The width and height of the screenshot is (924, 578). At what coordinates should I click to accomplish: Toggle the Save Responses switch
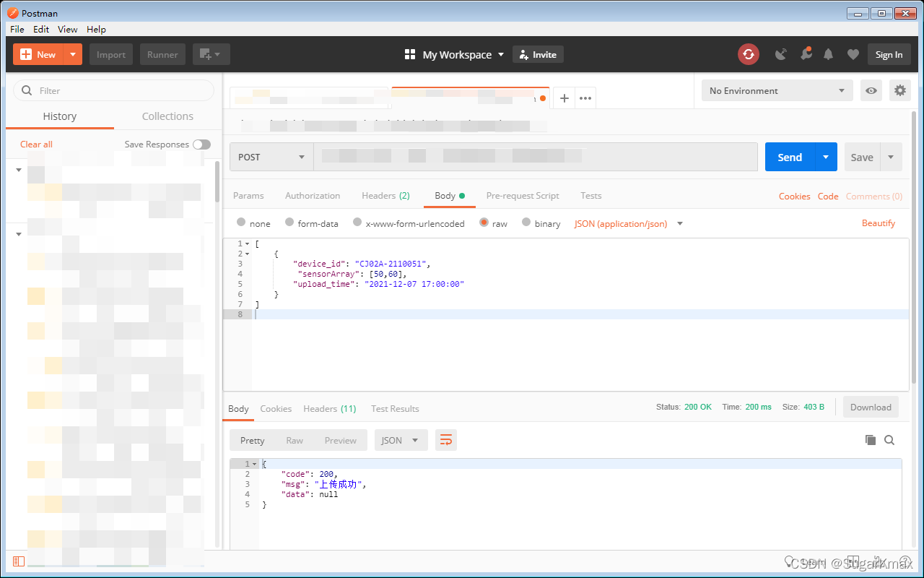201,144
